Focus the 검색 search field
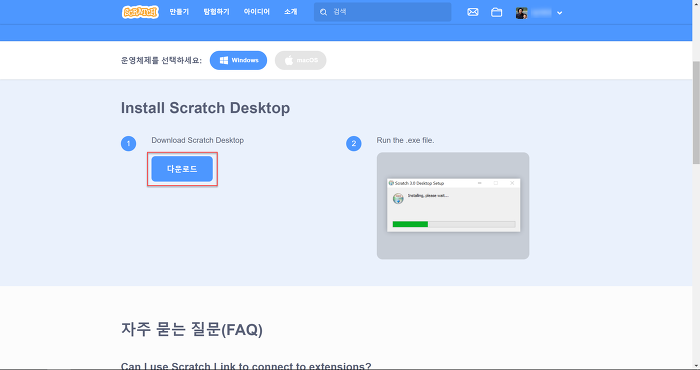 383,12
